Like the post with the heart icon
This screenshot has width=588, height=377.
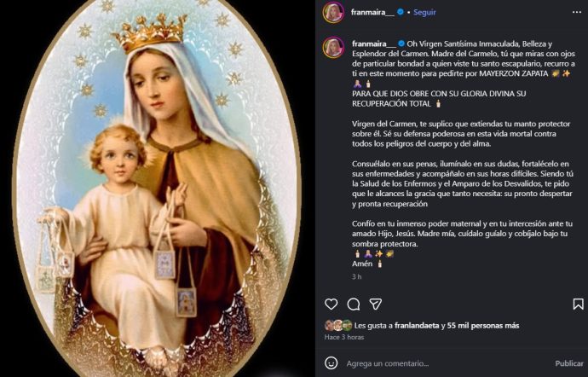click(331, 304)
